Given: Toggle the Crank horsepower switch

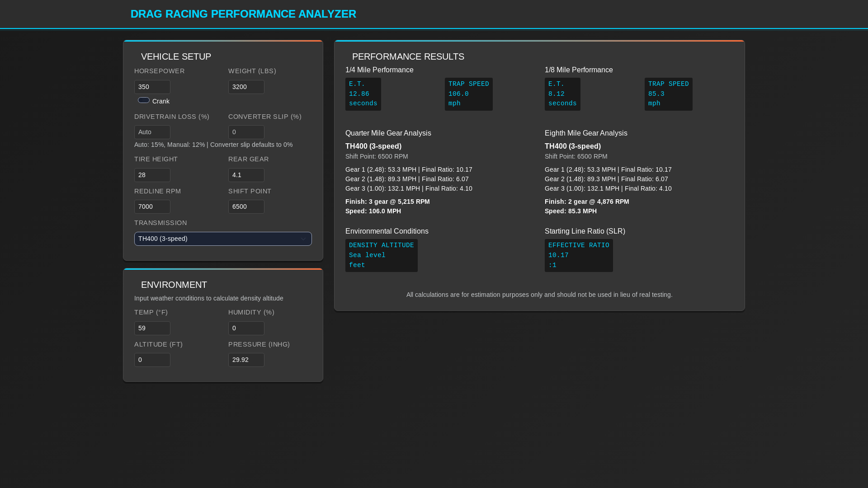Looking at the screenshot, I should point(144,100).
